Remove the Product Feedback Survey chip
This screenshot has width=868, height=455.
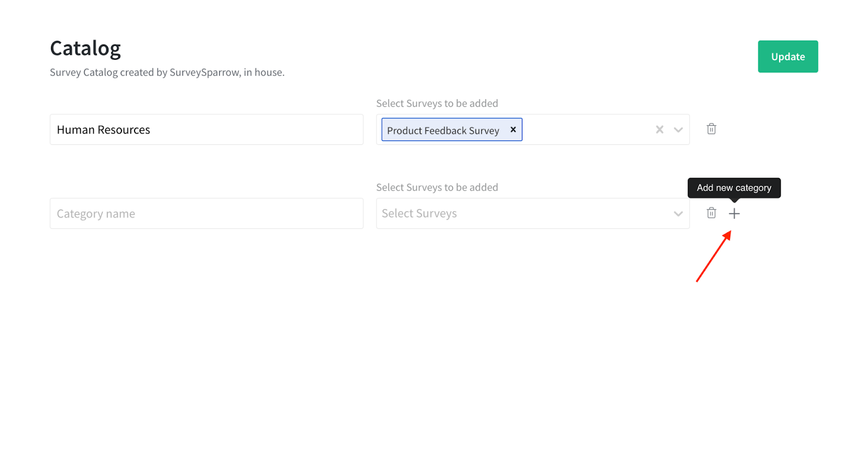point(513,130)
